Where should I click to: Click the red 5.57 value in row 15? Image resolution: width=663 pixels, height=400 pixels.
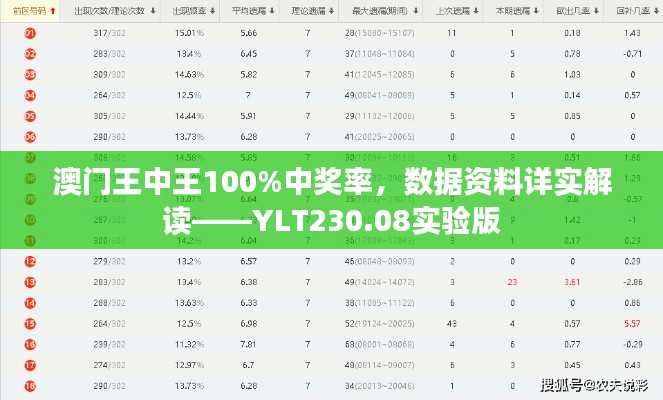(x=631, y=324)
